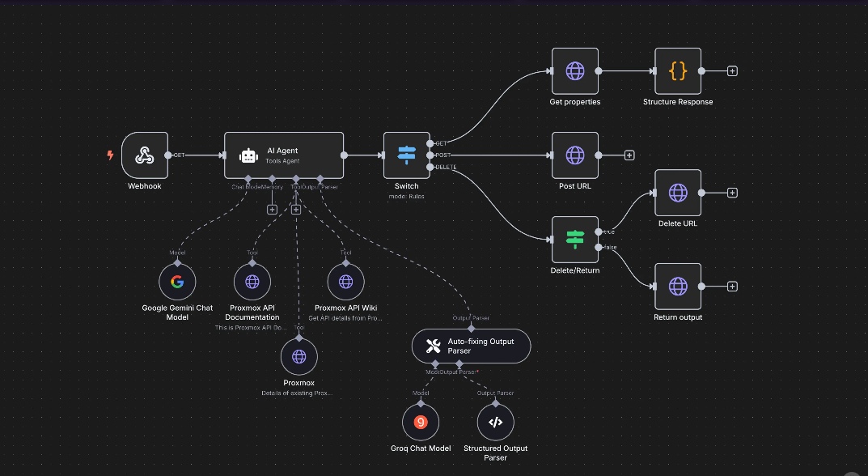Select the Get properties HTTP node
The image size is (868, 476).
[574, 71]
